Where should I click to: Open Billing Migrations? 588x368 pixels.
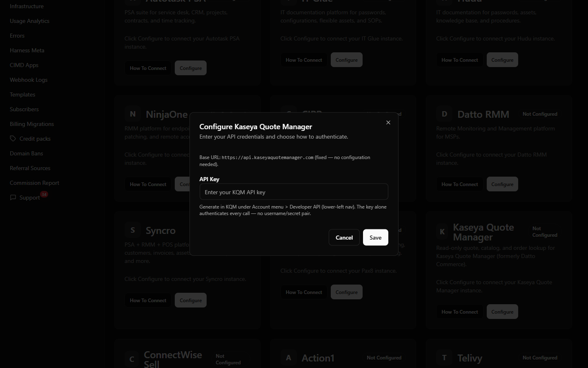32,124
